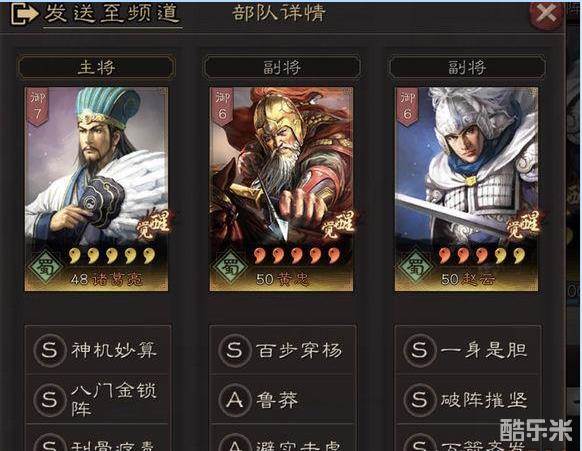Select the 主将 header tab
Image resolution: width=582 pixels, height=451 pixels.
pyautogui.click(x=96, y=67)
